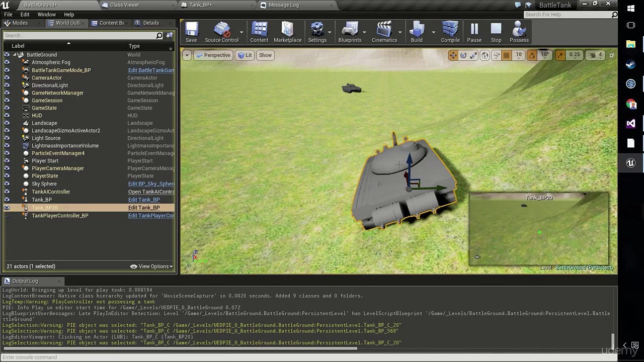This screenshot has height=362, width=644.
Task: Open the Show flags menu
Action: (x=265, y=55)
